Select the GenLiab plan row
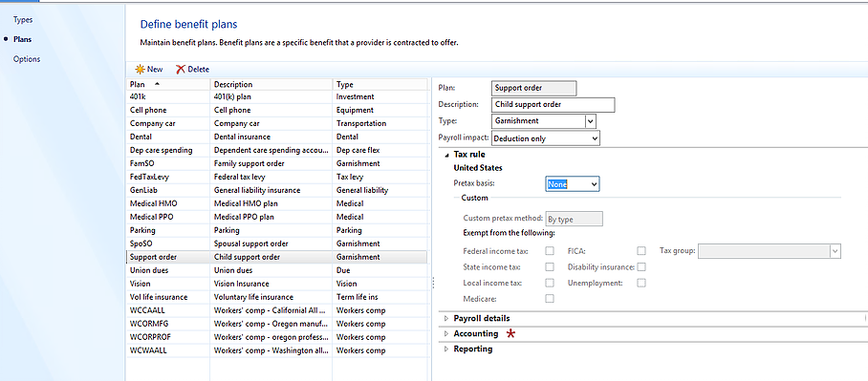 (x=277, y=190)
